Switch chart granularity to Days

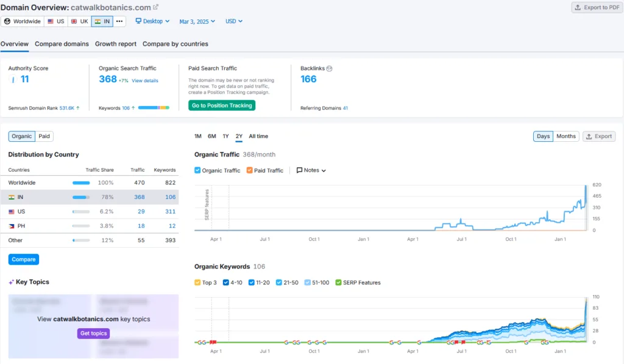(543, 136)
